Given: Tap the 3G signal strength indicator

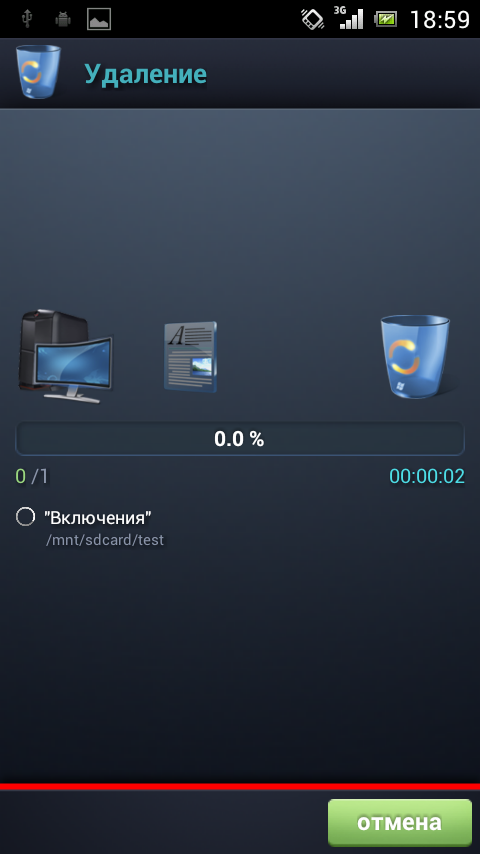Looking at the screenshot, I should click(351, 19).
